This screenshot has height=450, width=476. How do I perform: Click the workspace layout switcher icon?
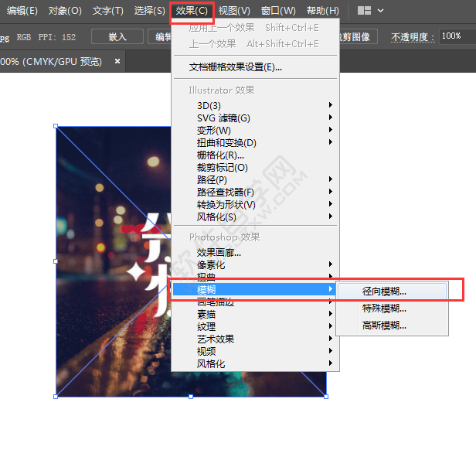(364, 11)
